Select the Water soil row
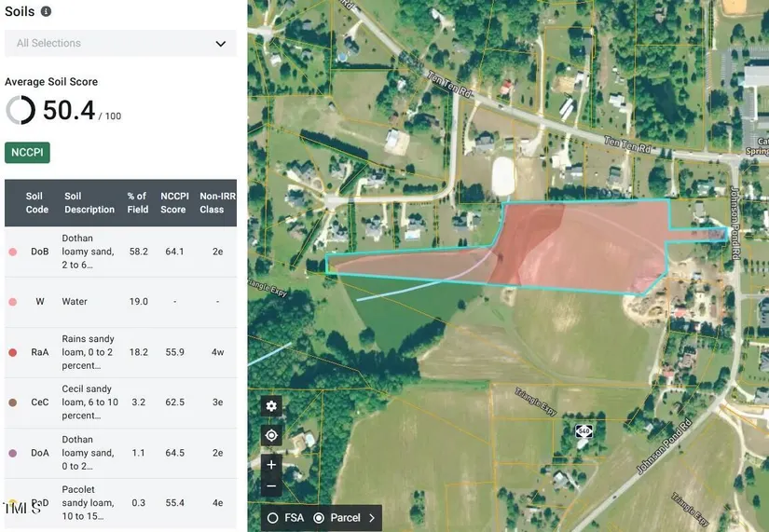 click(x=120, y=302)
